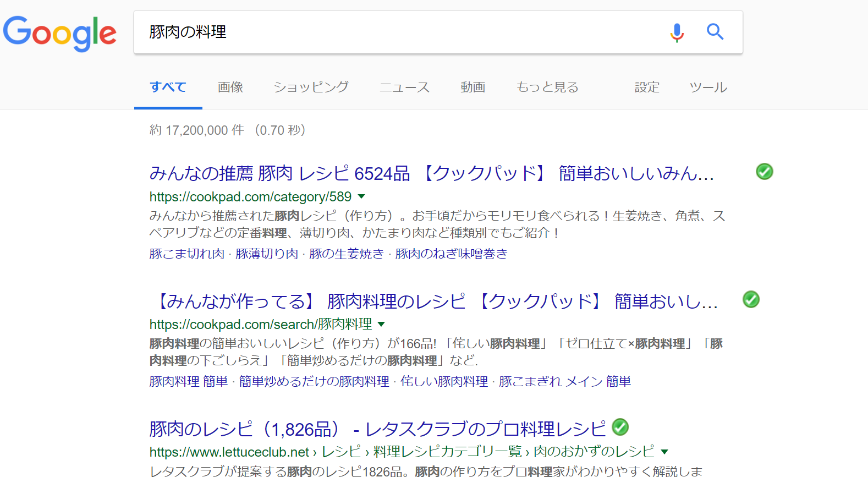This screenshot has height=477, width=868.
Task: Open sitelink 侘しい豚肉料理
Action: (444, 381)
